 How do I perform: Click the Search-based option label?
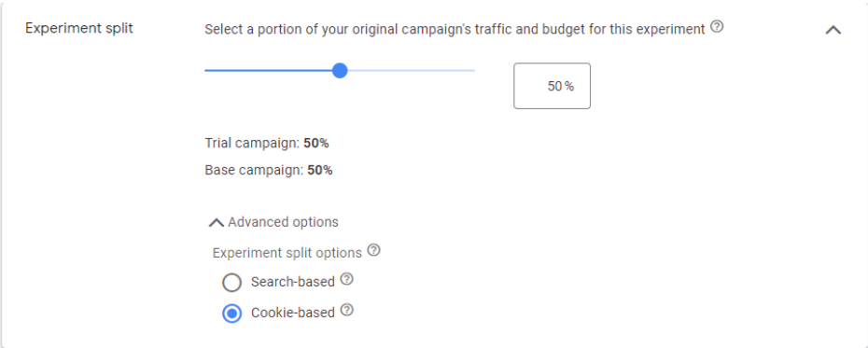tap(293, 282)
